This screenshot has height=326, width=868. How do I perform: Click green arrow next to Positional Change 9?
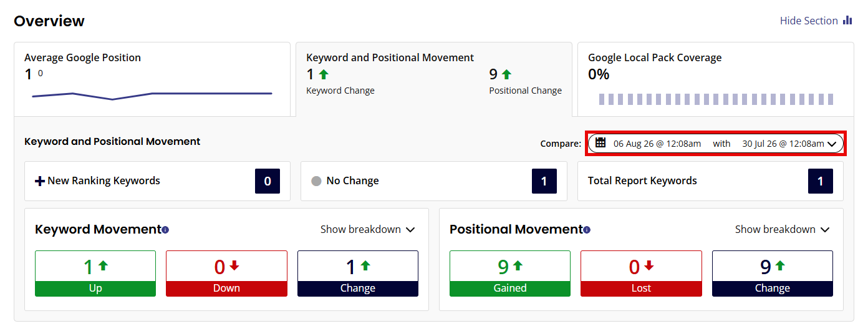pyautogui.click(x=506, y=74)
